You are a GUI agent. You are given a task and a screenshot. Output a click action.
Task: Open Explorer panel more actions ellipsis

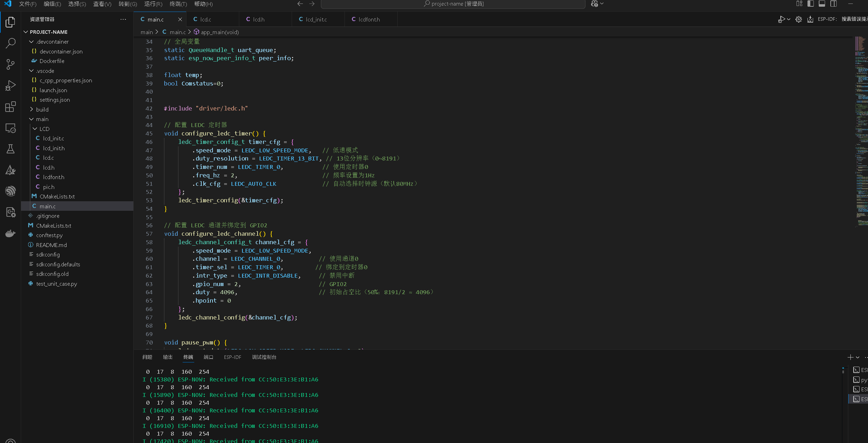click(x=123, y=19)
